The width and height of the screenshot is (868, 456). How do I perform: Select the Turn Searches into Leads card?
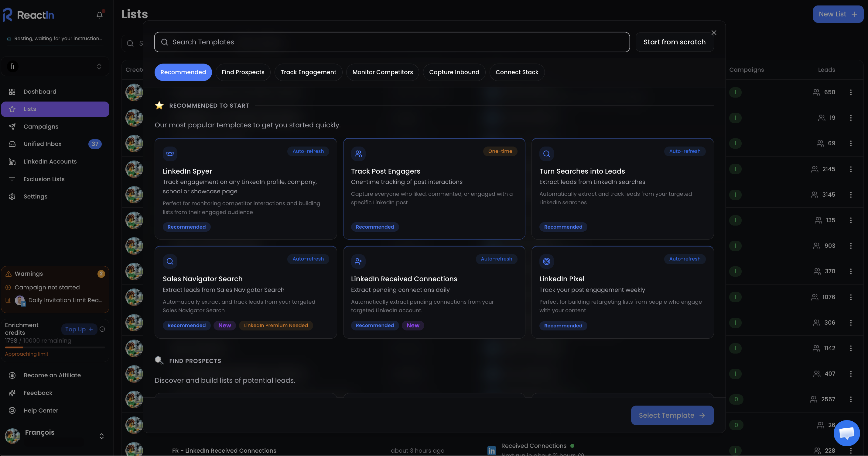coord(622,189)
